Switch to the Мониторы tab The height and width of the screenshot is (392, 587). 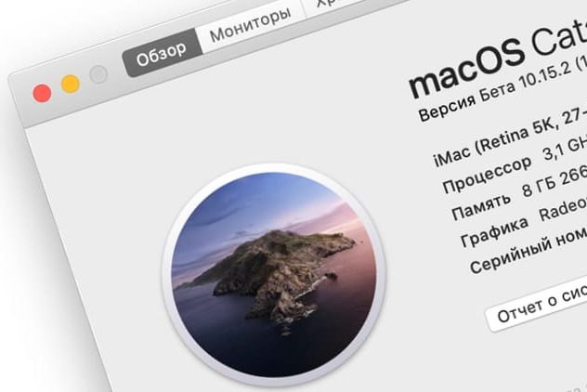point(250,25)
